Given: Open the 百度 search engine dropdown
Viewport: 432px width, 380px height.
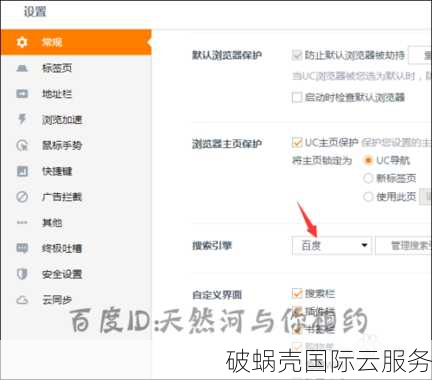Looking at the screenshot, I should coord(332,246).
